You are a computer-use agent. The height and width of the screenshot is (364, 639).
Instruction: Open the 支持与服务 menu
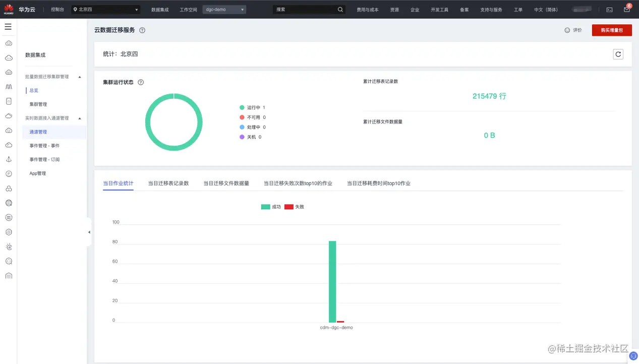[x=491, y=10]
